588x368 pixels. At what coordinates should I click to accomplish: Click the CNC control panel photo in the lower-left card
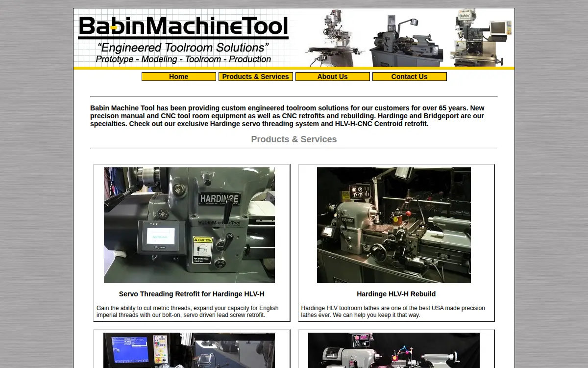(x=189, y=350)
